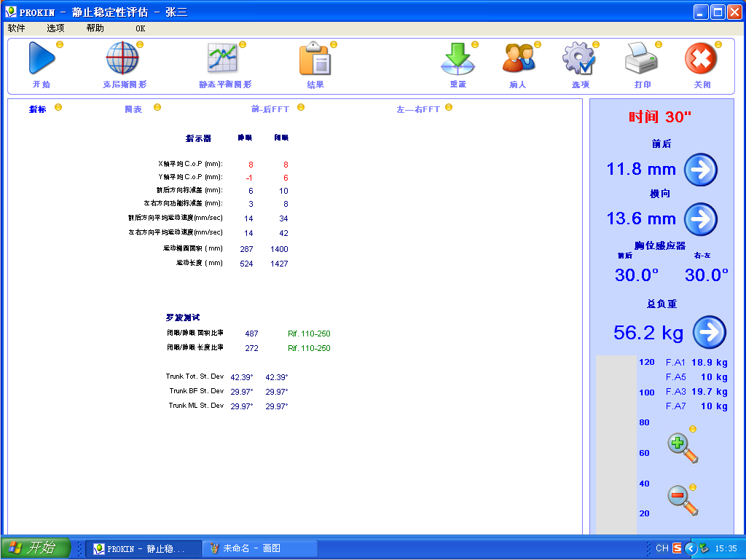Click the 打印 printer icon

pyautogui.click(x=642, y=59)
